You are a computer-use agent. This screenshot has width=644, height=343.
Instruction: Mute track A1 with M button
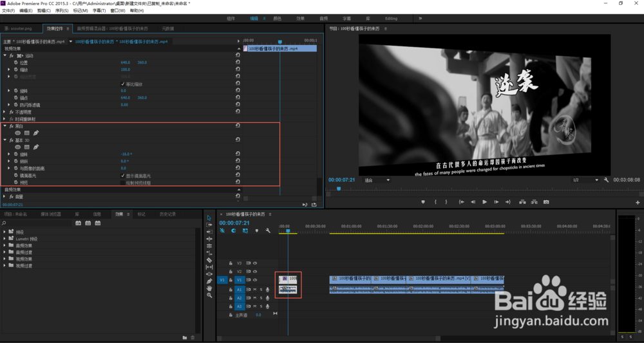[x=254, y=290]
